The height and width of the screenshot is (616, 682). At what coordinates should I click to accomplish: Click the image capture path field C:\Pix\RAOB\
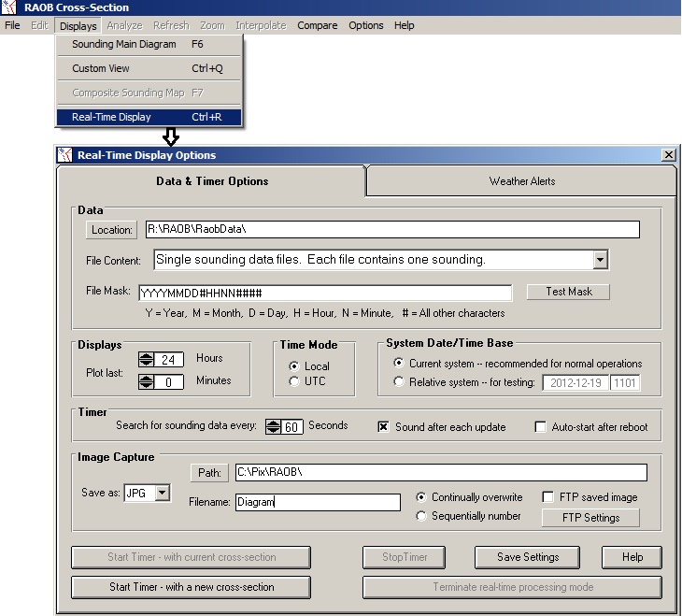(x=441, y=472)
